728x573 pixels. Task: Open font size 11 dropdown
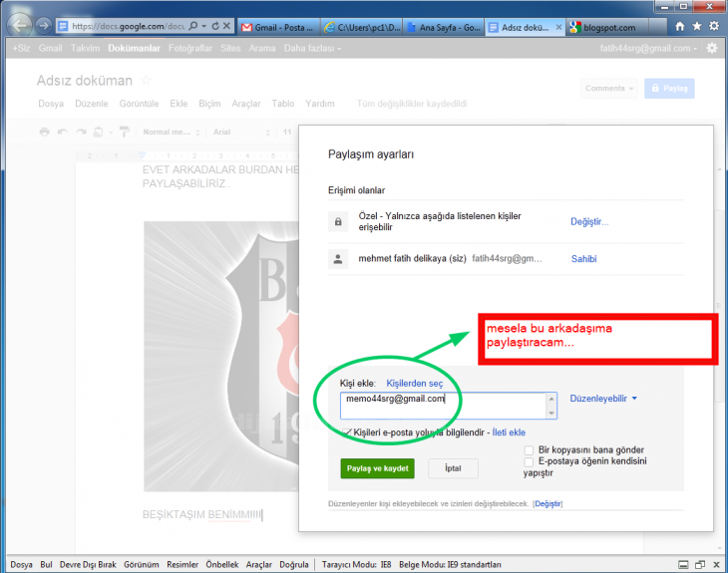(288, 133)
